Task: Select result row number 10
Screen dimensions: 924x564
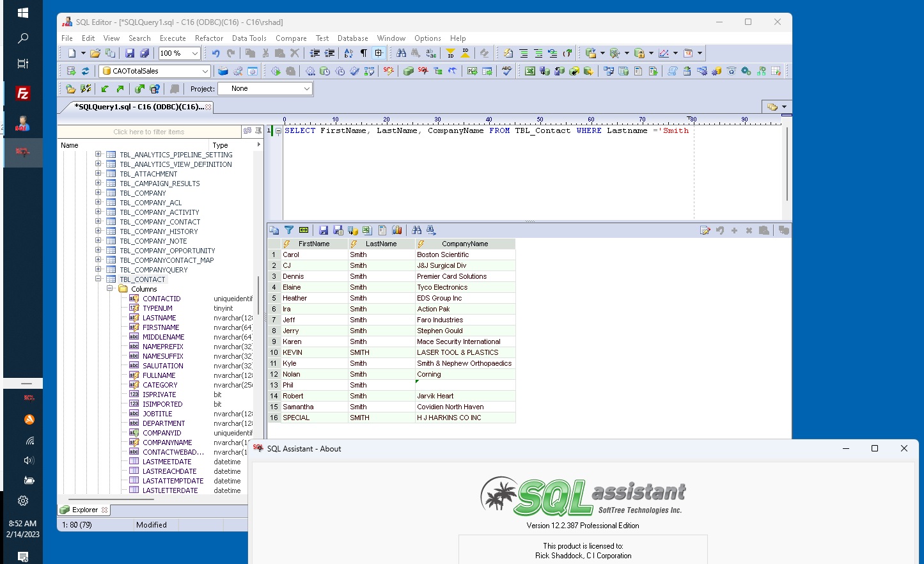Action: [274, 352]
